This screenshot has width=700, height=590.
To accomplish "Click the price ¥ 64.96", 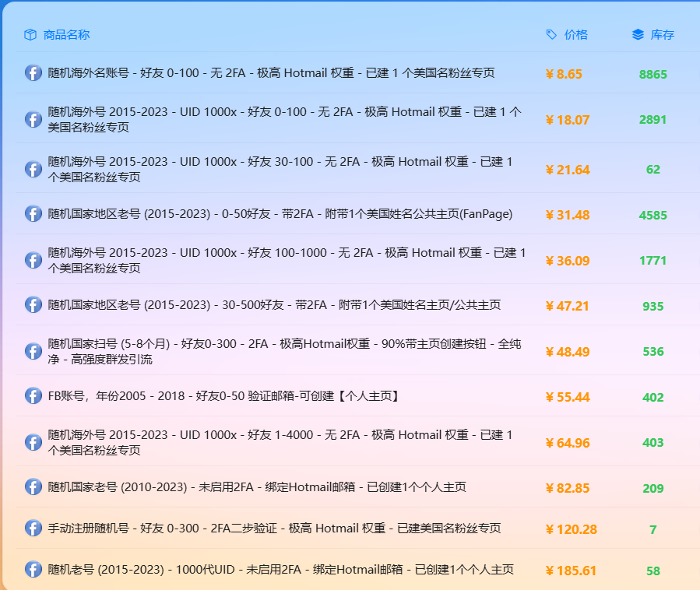I will point(568,443).
